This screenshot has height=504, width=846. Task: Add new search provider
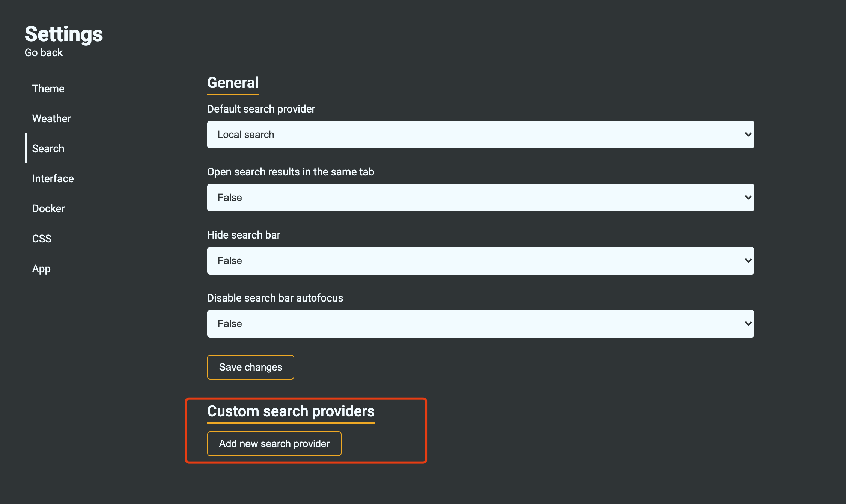(x=274, y=444)
